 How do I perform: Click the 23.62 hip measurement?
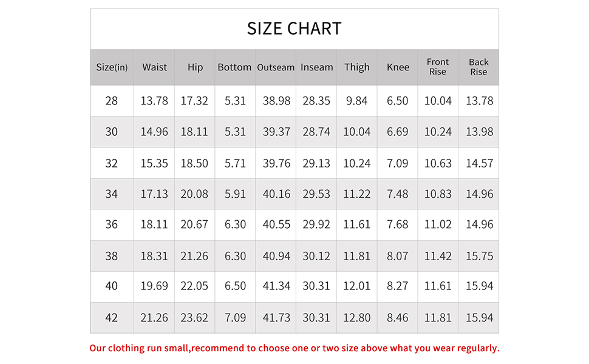click(x=195, y=318)
